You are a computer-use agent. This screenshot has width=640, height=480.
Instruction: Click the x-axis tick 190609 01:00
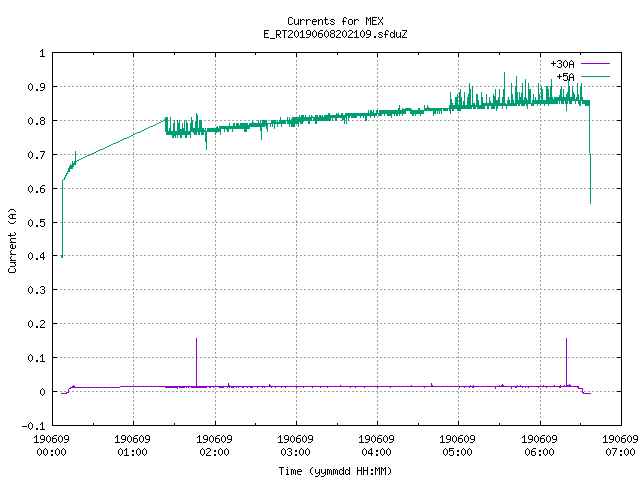(132, 446)
